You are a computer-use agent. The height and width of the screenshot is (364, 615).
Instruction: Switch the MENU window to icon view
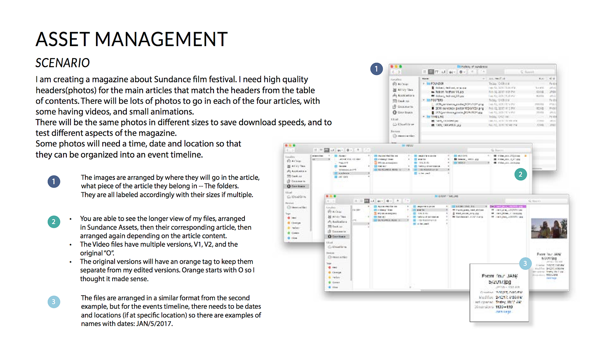[316, 150]
